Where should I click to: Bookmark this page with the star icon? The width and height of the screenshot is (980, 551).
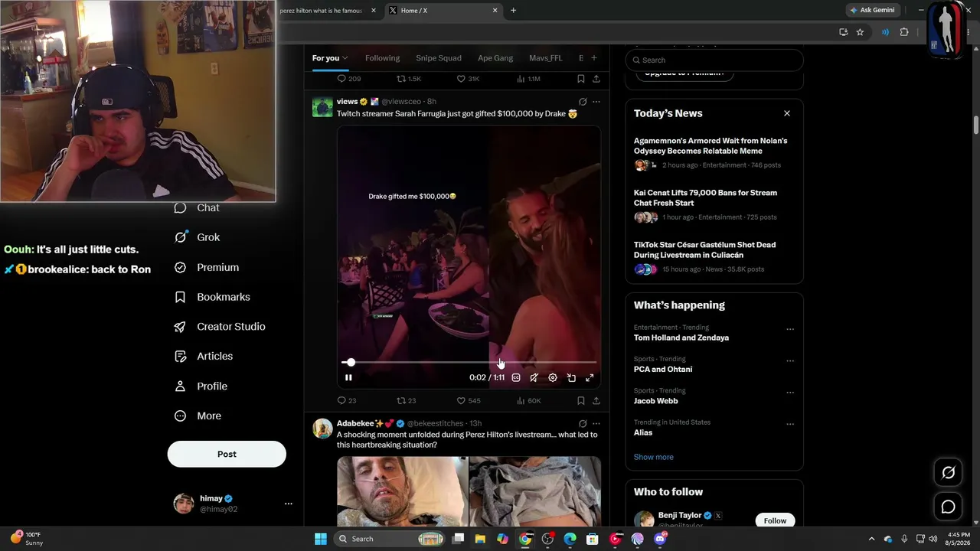pos(860,32)
